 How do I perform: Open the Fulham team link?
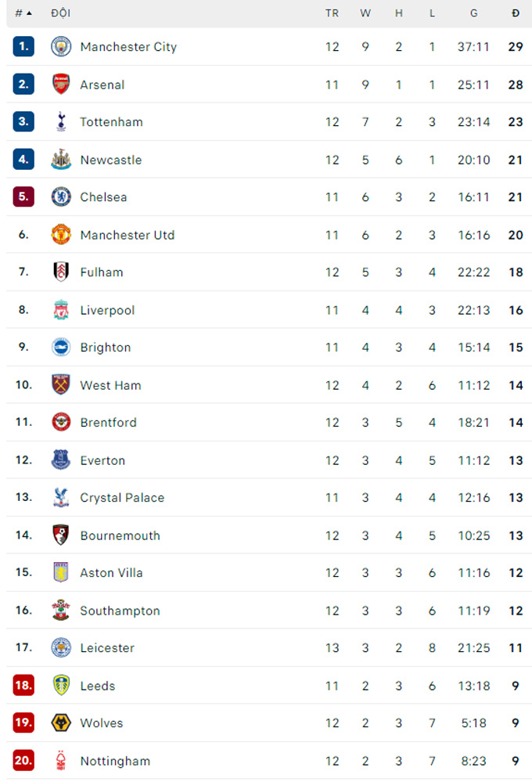tap(102, 272)
